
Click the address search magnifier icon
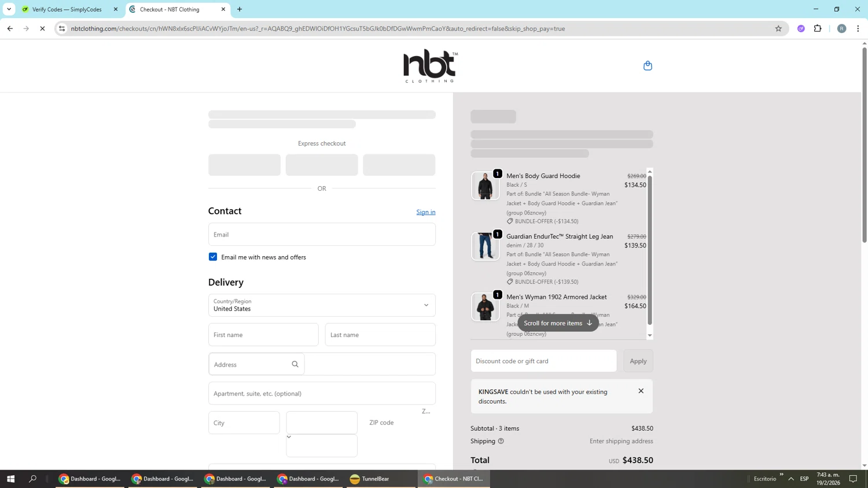click(x=295, y=364)
